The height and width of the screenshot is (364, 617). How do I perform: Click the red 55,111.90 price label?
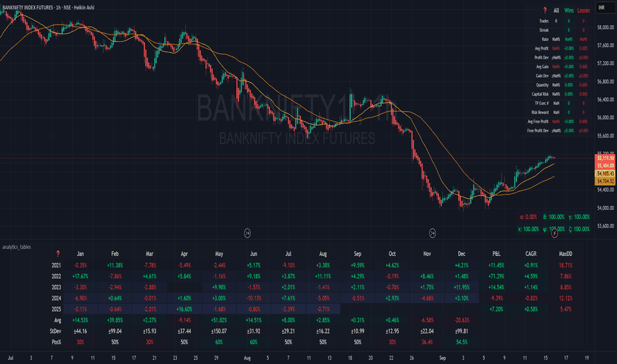[606, 159]
